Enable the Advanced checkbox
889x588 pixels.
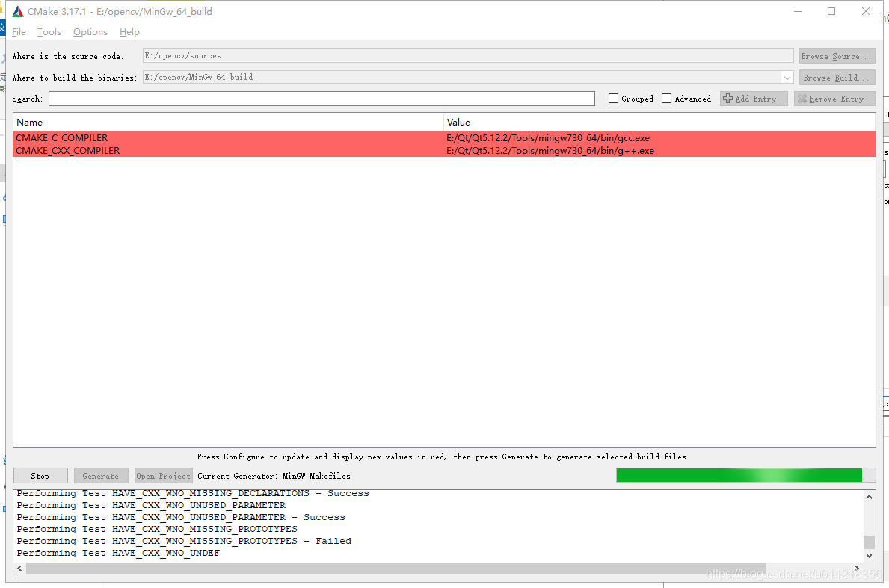[x=667, y=99]
